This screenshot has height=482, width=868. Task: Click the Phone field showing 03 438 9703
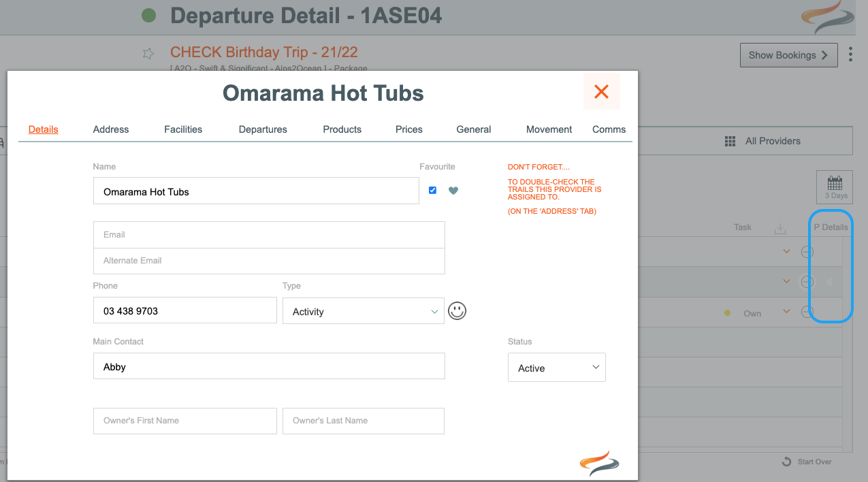[x=185, y=310]
